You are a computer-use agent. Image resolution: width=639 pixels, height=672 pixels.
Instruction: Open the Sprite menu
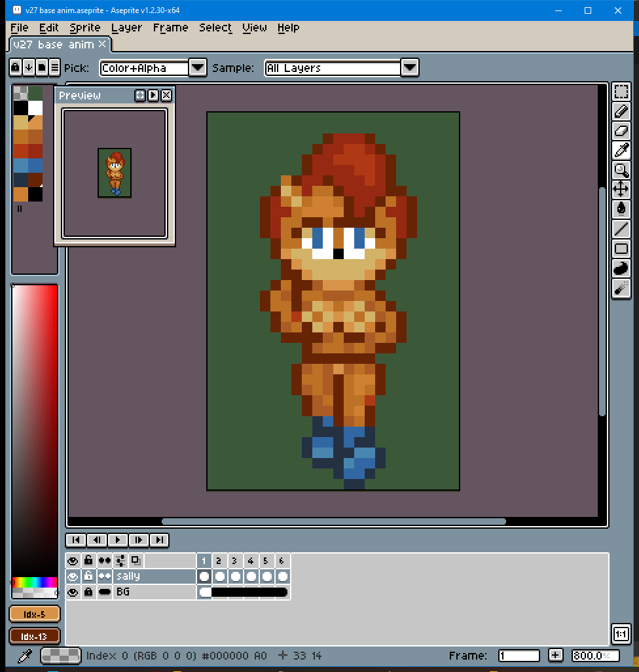(x=85, y=27)
